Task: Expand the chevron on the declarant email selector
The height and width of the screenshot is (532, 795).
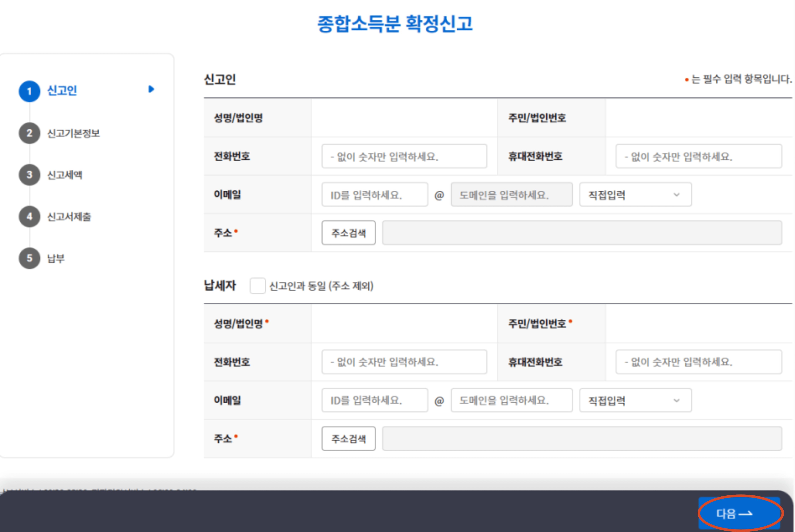Action: click(676, 194)
